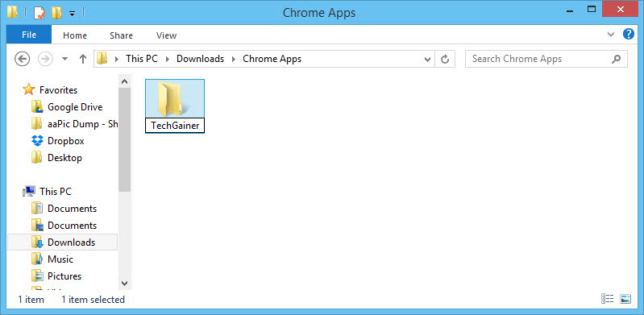Open Desktop in Favorites

point(64,158)
